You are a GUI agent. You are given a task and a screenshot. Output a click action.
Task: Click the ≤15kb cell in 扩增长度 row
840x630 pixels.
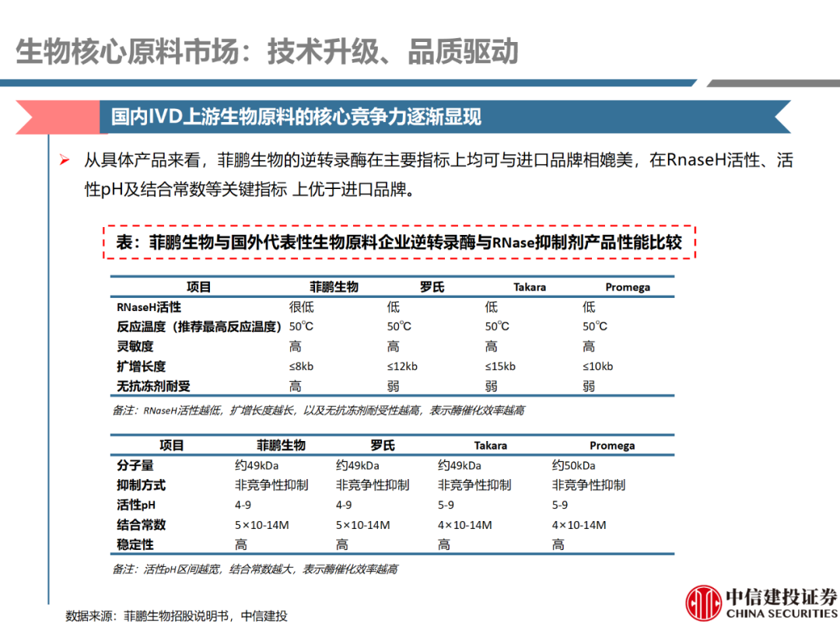click(x=500, y=366)
